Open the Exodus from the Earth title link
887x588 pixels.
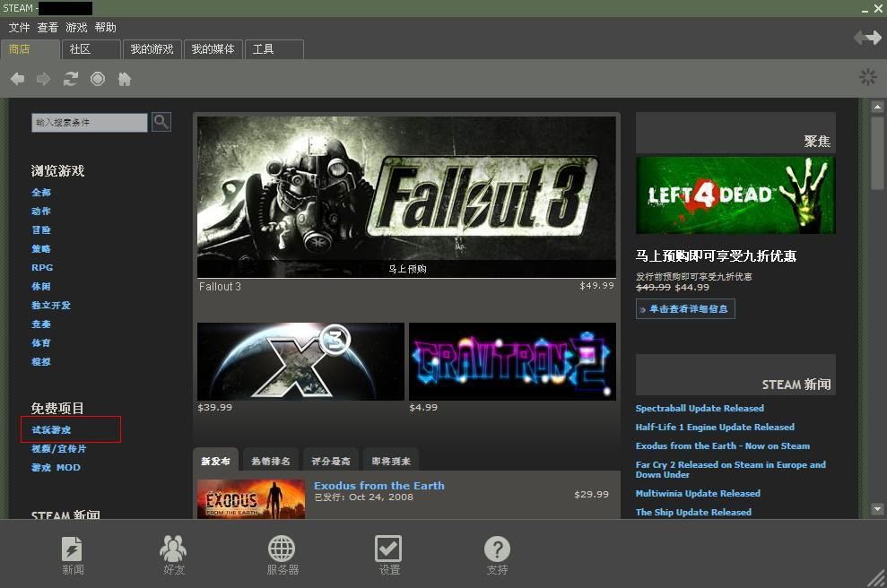point(379,486)
